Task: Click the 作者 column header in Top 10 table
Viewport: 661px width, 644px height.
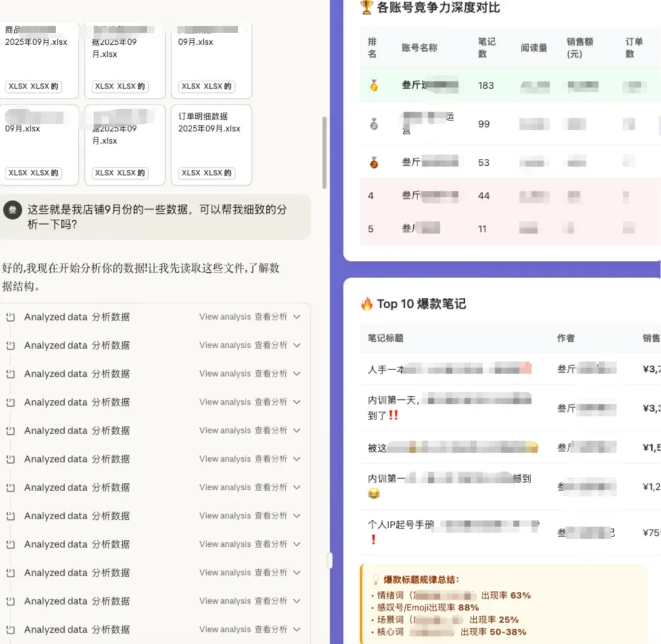Action: (x=566, y=338)
